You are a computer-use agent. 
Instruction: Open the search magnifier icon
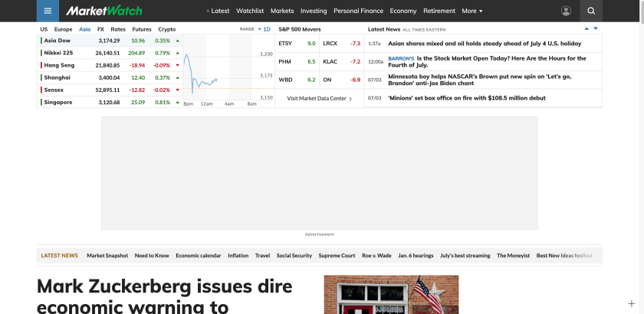591,11
